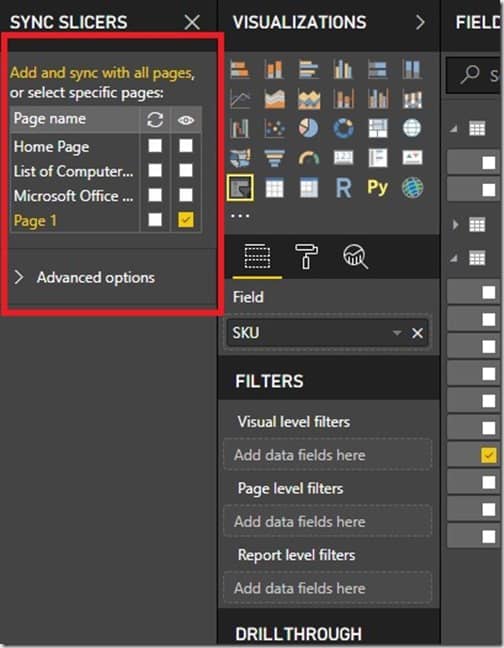Click the multi-row card visual icon

377,158
